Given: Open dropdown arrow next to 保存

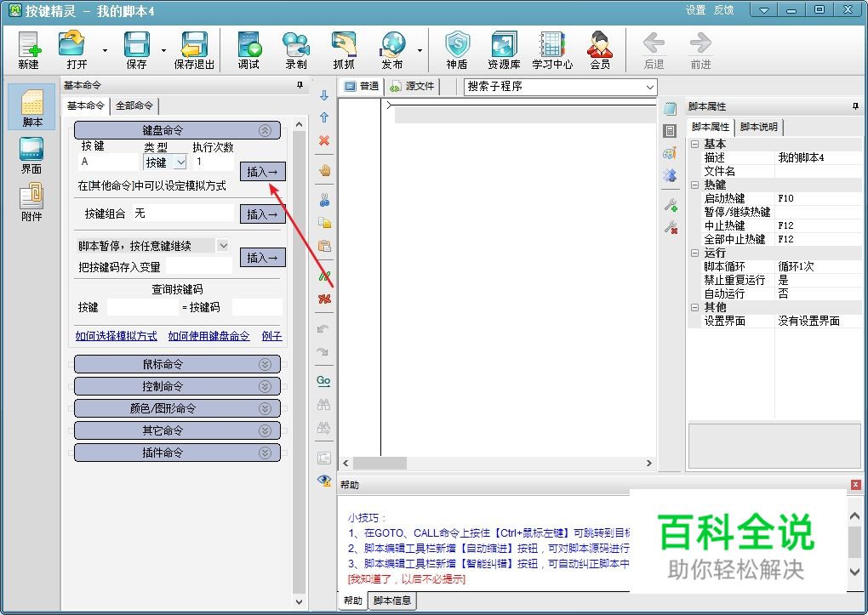Looking at the screenshot, I should [164, 50].
